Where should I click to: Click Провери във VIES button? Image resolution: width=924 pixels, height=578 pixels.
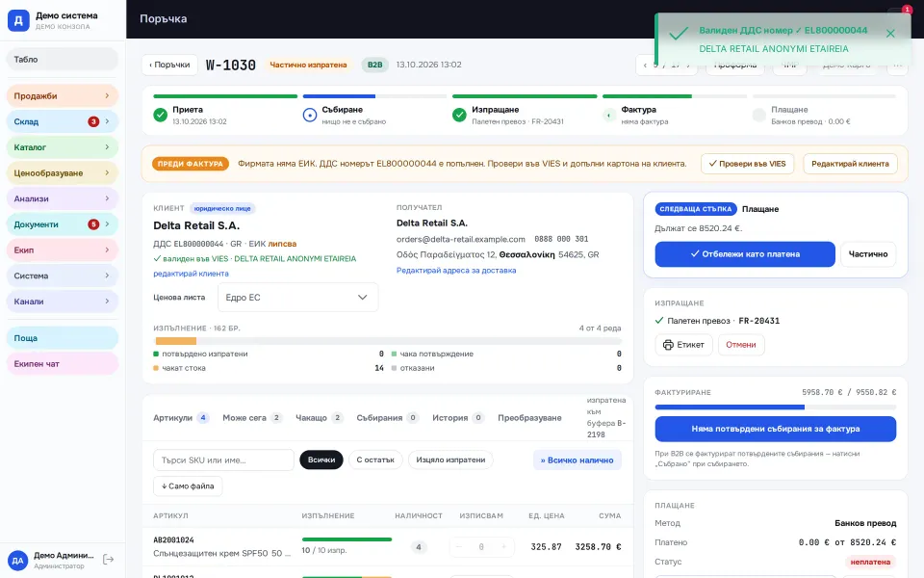(x=747, y=164)
